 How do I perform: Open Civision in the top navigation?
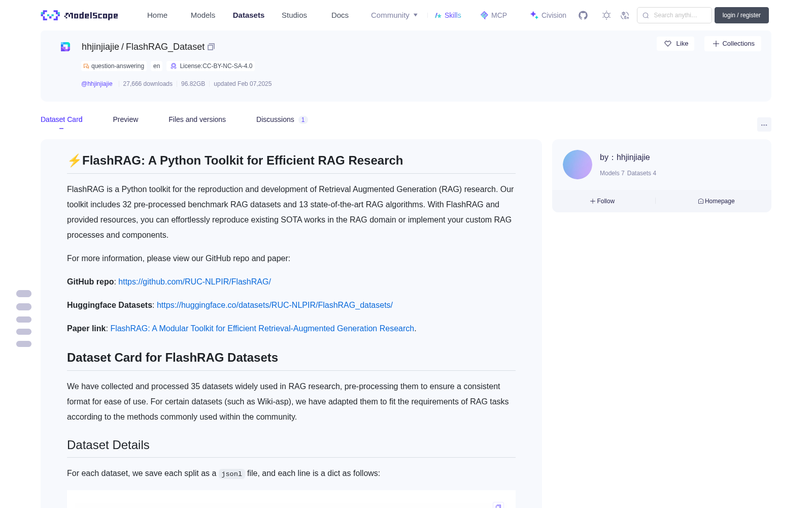pos(548,15)
